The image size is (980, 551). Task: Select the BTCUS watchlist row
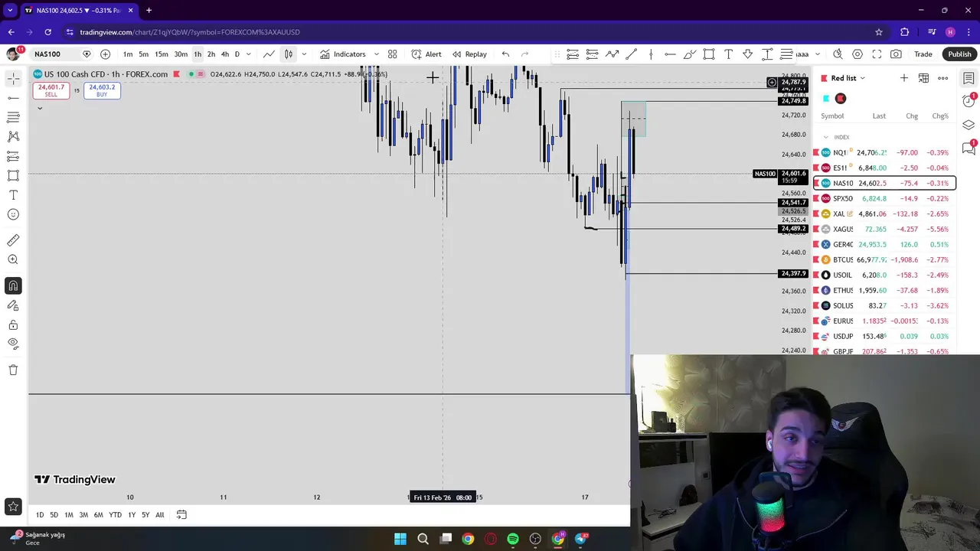tap(884, 259)
